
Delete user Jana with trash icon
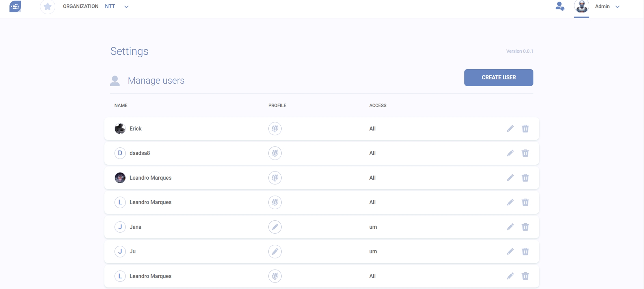coord(525,227)
